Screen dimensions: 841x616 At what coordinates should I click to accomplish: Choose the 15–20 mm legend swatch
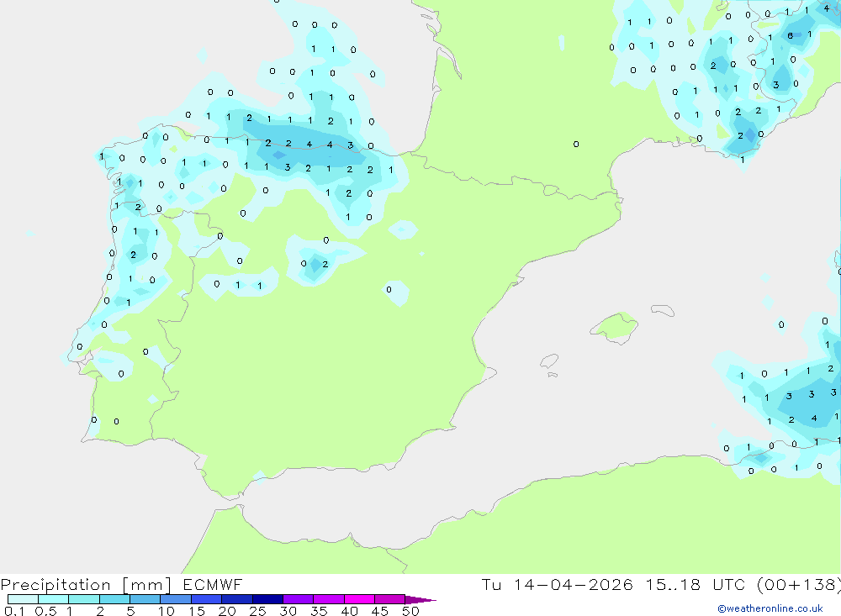[x=206, y=599]
